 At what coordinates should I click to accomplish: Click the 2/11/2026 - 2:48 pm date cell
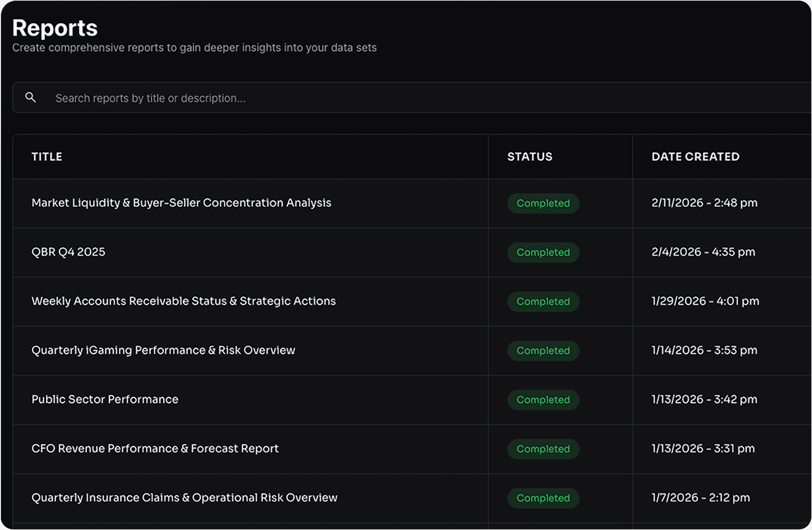(x=704, y=203)
